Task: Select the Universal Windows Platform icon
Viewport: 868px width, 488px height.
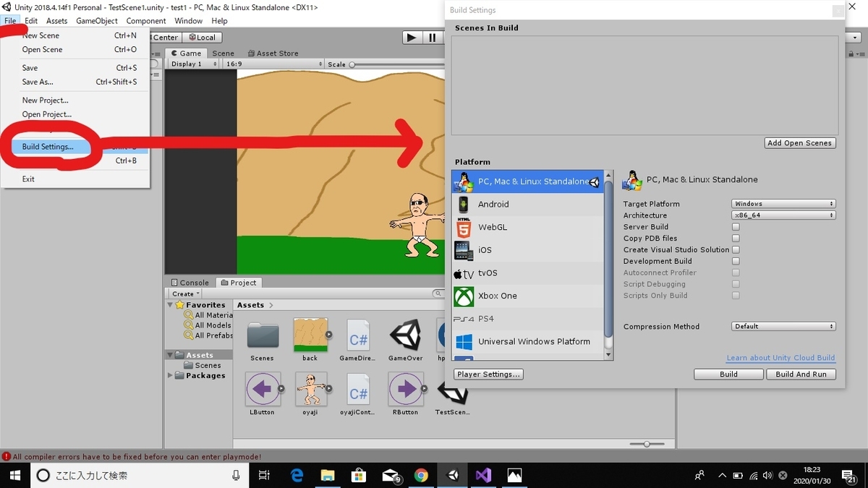Action: point(464,341)
